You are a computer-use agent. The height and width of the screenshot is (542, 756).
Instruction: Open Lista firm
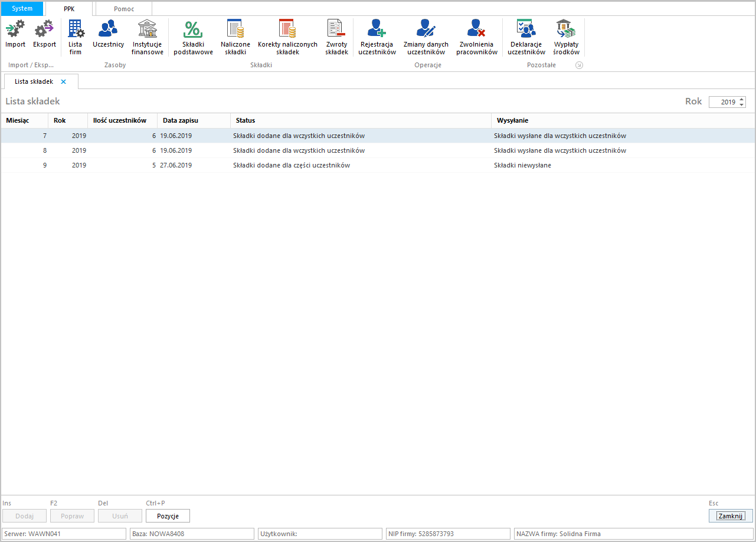click(75, 38)
